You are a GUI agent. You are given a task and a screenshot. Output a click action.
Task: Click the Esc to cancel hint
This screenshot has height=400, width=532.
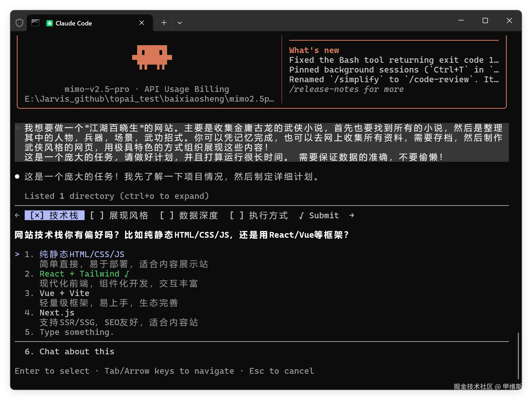pyautogui.click(x=281, y=371)
